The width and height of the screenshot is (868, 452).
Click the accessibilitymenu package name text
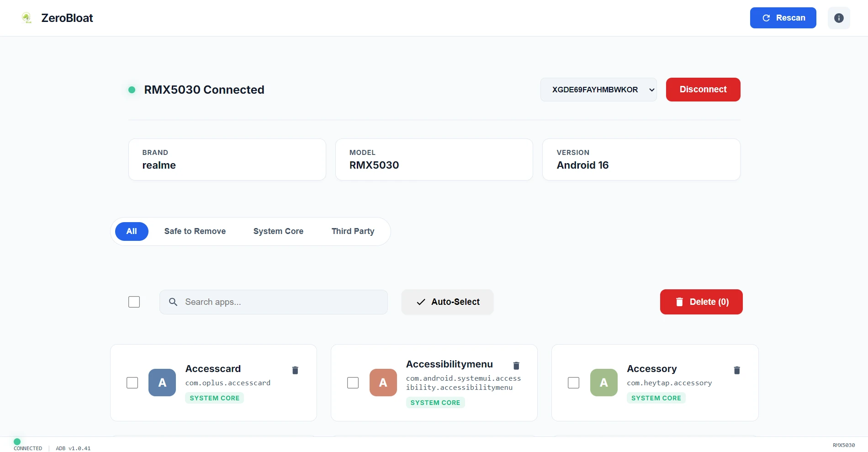[x=463, y=383]
